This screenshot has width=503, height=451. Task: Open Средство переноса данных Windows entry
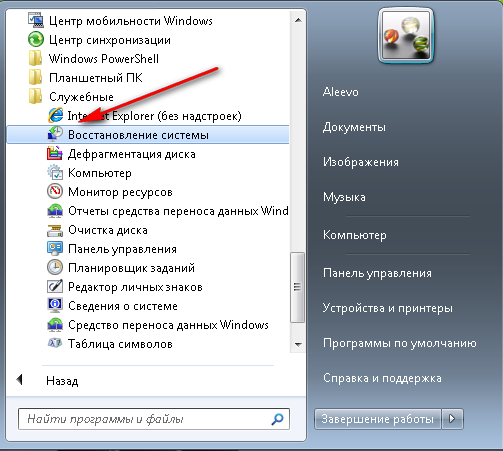click(168, 325)
